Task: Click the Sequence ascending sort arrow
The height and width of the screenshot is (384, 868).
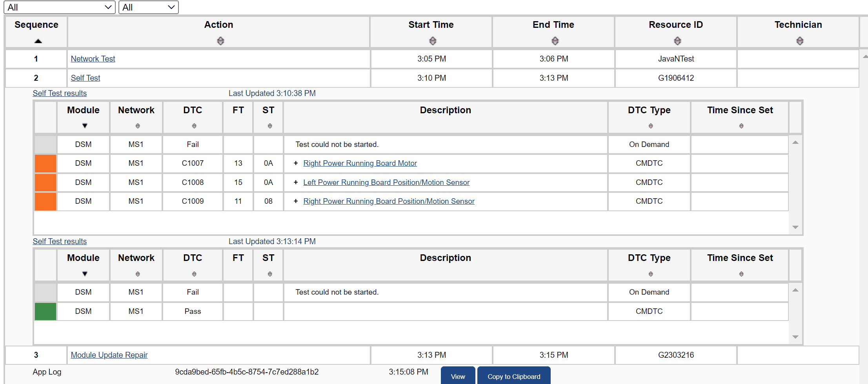Action: (38, 41)
